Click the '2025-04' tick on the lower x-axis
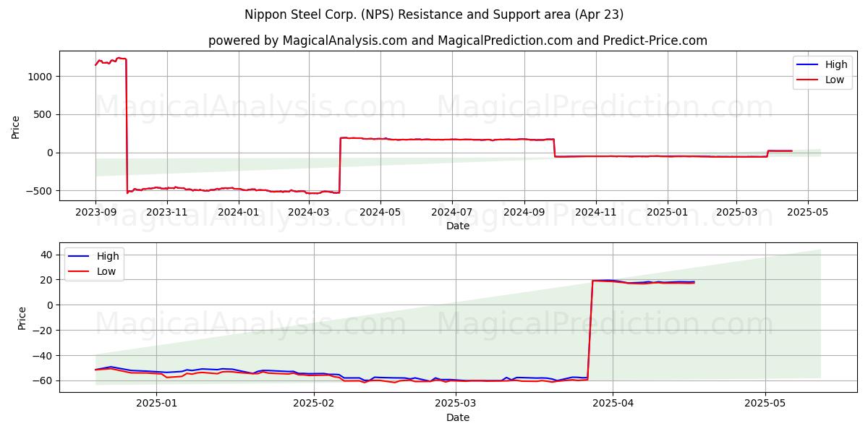This screenshot has width=868, height=434. point(613,404)
